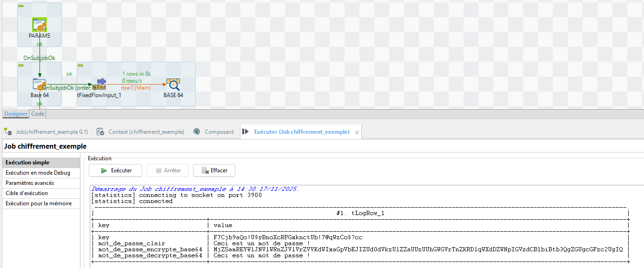Collapse the Base 64 subjob frame
Viewport: 644px width, 268px height.
pos(20,66)
